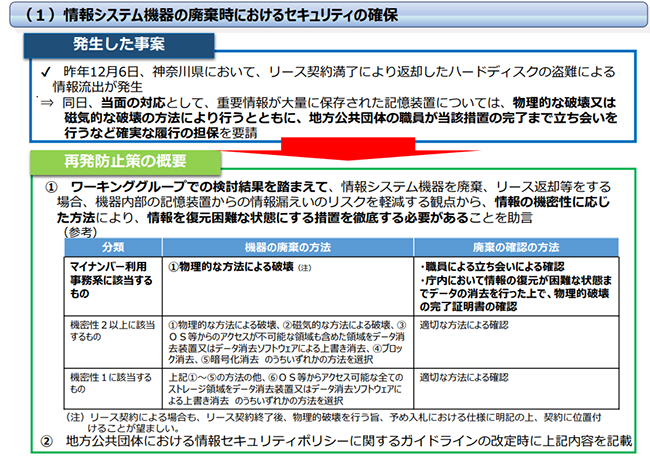Click the text '情報流出が発生'
This screenshot has width=650, height=456.
[x=97, y=87]
